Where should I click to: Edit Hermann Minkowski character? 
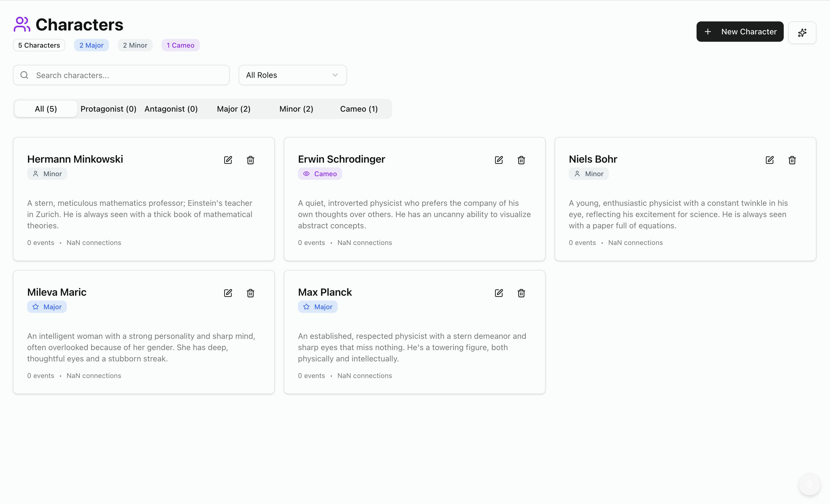(x=228, y=160)
